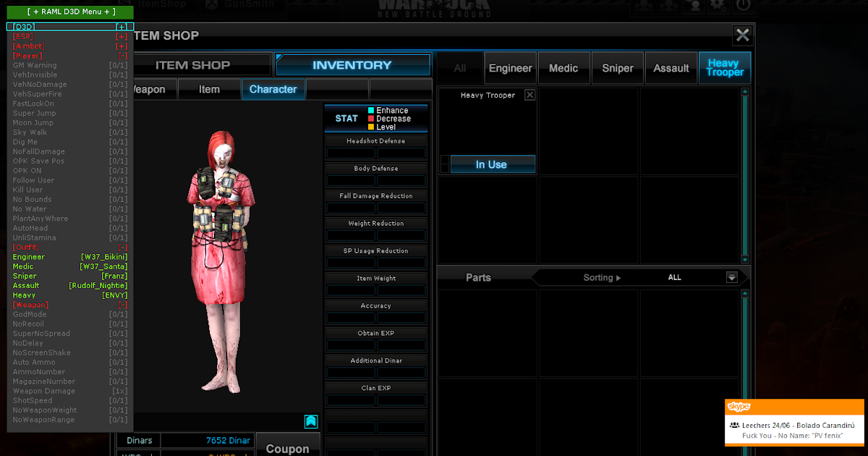Image resolution: width=868 pixels, height=456 pixels.
Task: Enable Super Jump in the menu
Action: tap(70, 113)
